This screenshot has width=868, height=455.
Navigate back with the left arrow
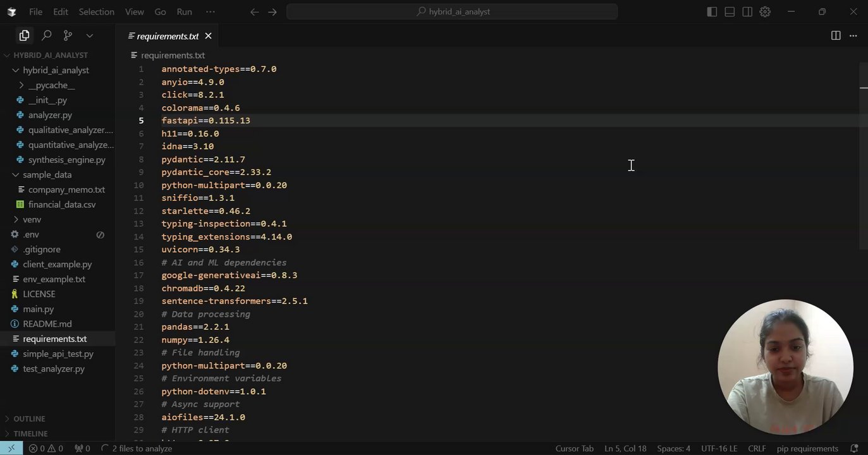pyautogui.click(x=254, y=11)
